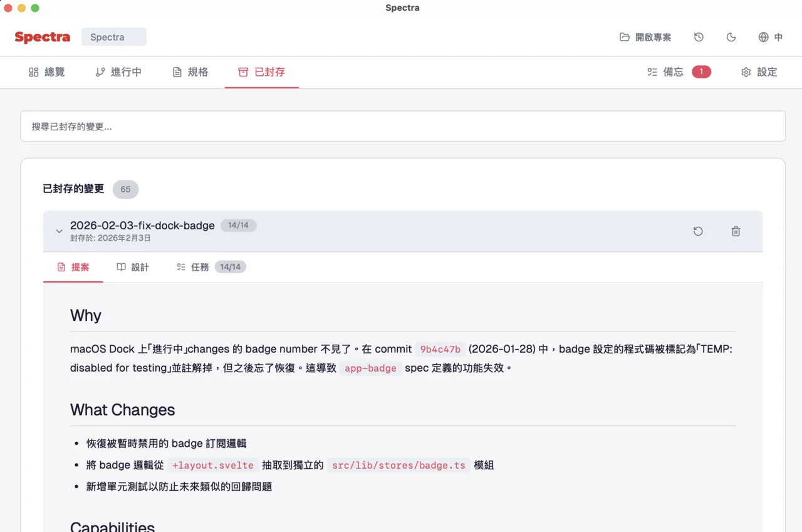Collapse the 2026-02-03-fix-dock-badge entry chevron
Viewport: 802px width, 532px height.
tap(59, 231)
